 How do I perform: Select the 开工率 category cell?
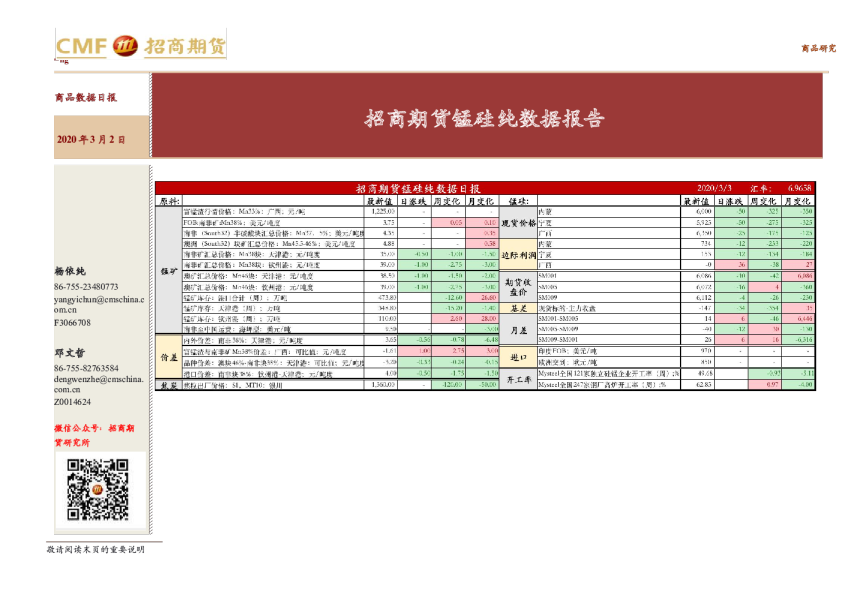[517, 379]
